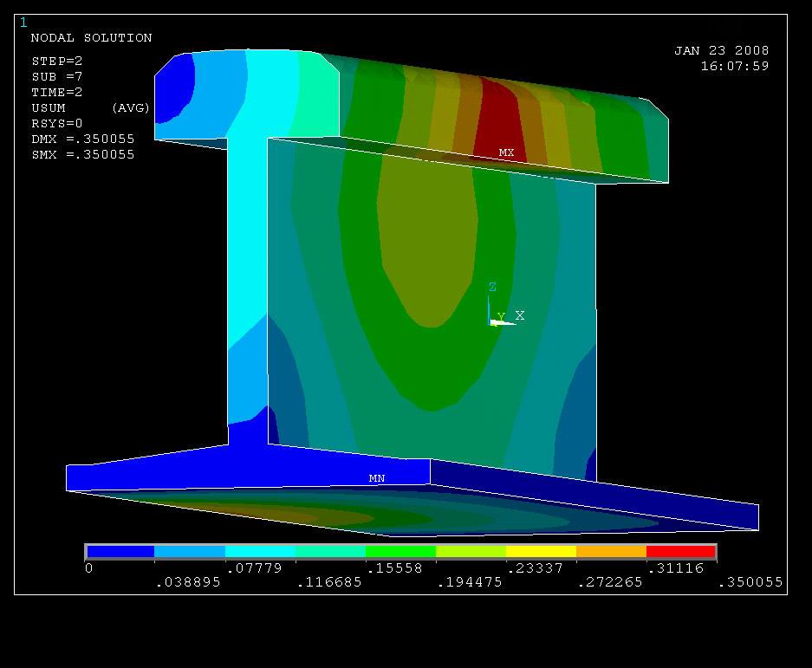
Task: Click the light blue legend color band
Action: point(190,552)
